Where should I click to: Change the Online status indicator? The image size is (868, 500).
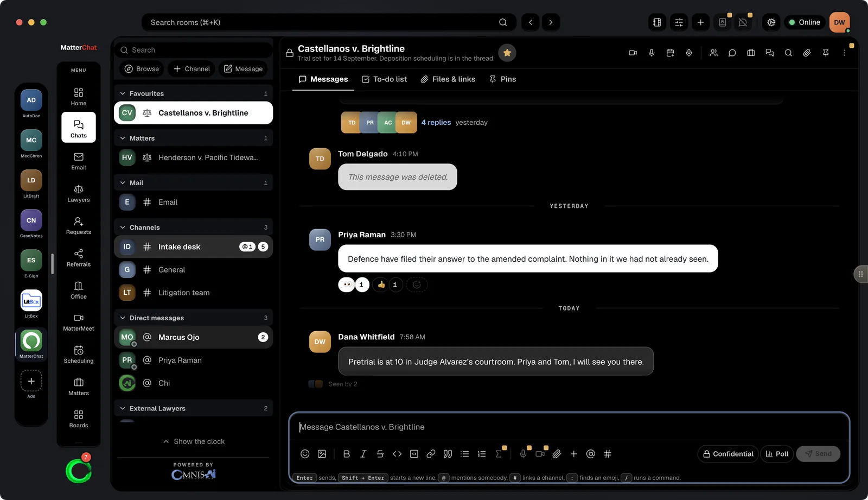pyautogui.click(x=805, y=22)
